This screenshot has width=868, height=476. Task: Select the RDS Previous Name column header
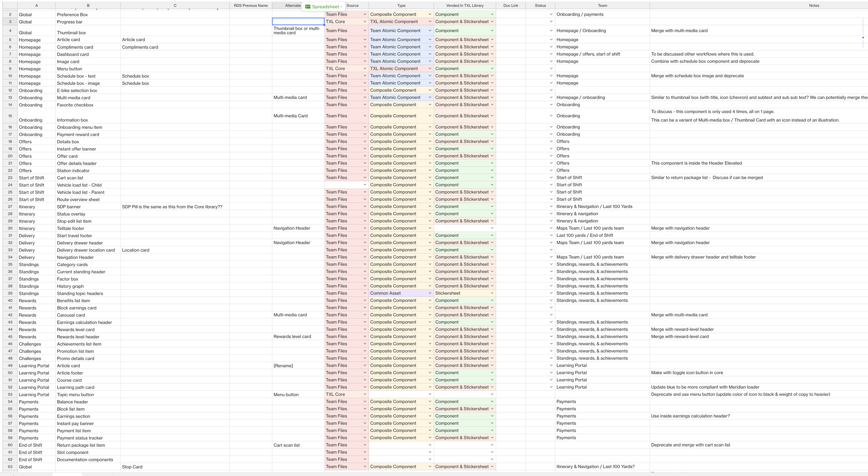(251, 6)
